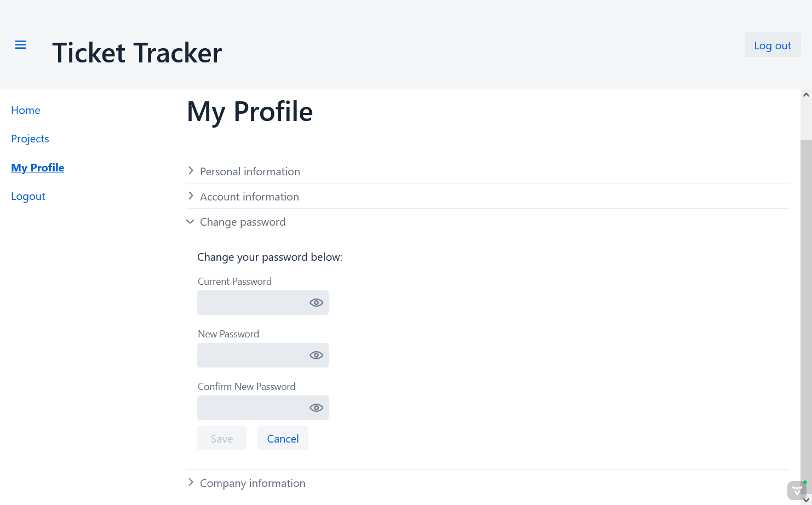The height and width of the screenshot is (505, 812).
Task: Click into the New Password field
Action: [252, 355]
